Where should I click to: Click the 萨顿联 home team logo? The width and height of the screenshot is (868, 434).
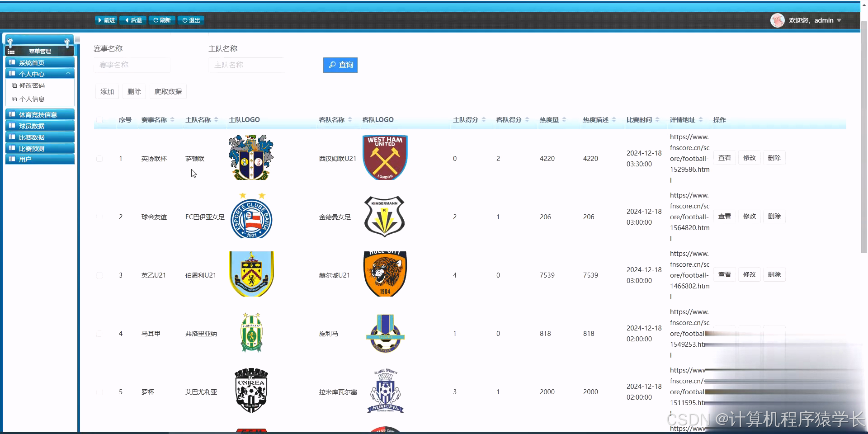(251, 157)
